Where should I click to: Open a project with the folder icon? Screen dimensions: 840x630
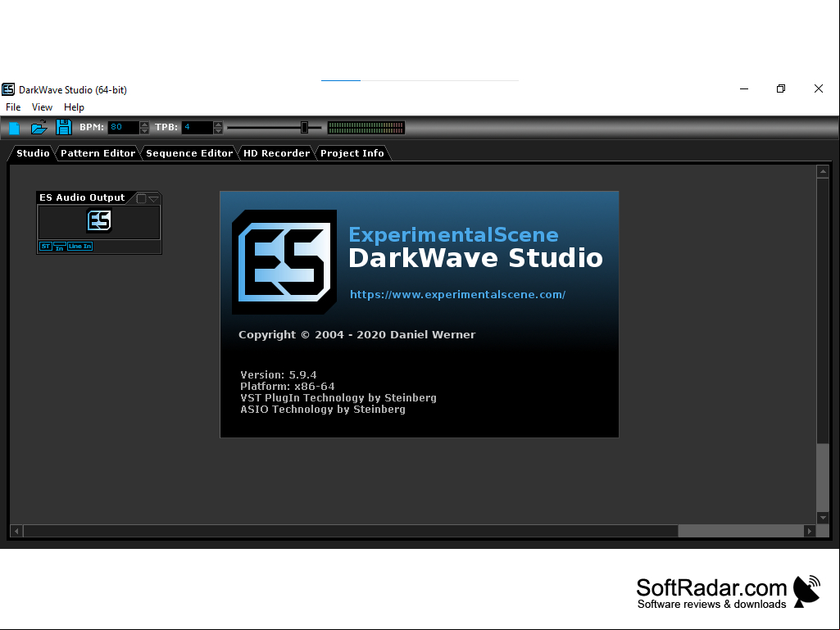click(39, 128)
